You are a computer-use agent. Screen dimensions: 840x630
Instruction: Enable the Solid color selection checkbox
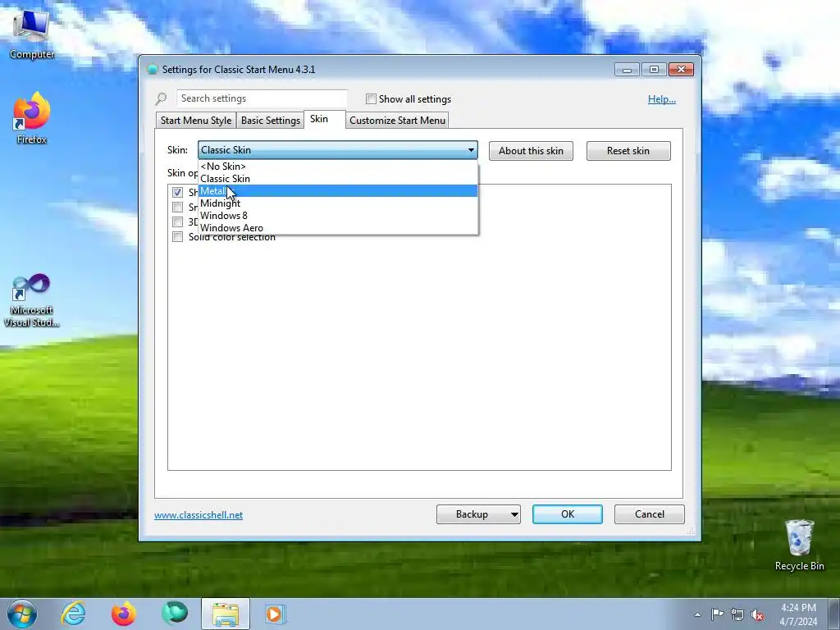(x=177, y=237)
